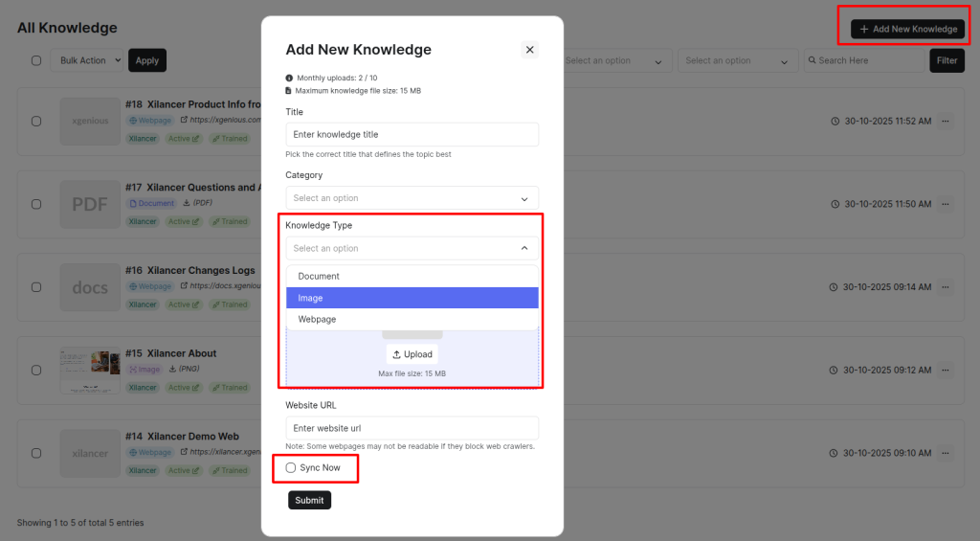Close the Add New Knowledge modal
Image resolution: width=980 pixels, height=541 pixels.
(x=530, y=50)
